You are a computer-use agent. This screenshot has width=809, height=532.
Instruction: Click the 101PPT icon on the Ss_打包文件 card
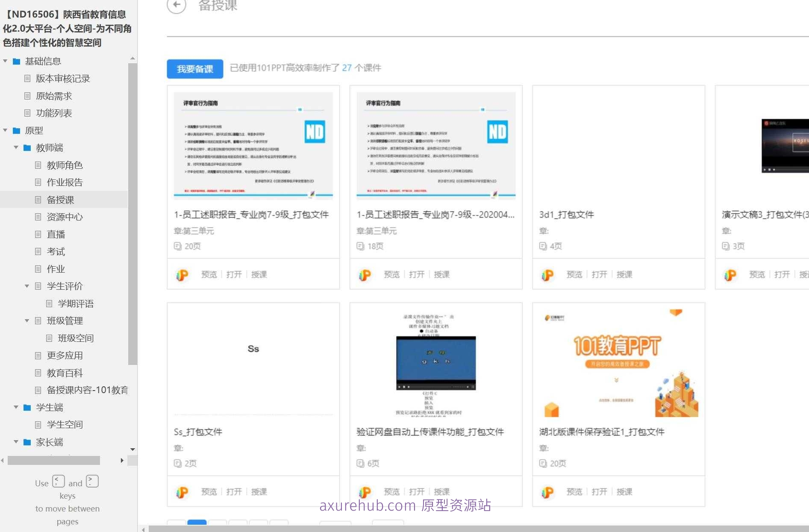click(x=182, y=491)
